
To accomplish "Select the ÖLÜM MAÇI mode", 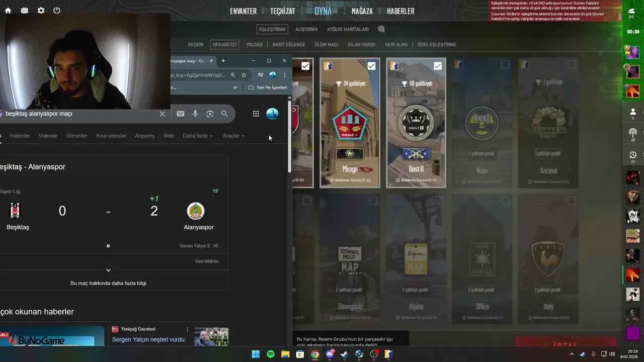I will 326,45.
